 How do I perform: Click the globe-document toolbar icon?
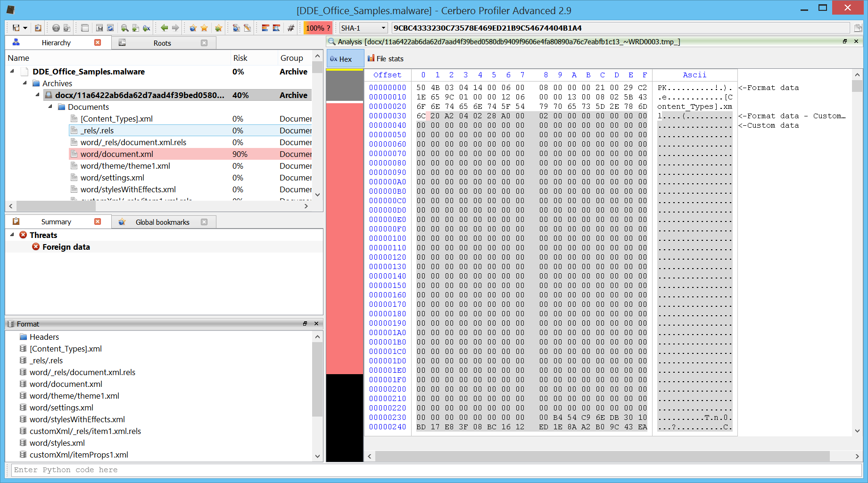(x=236, y=28)
